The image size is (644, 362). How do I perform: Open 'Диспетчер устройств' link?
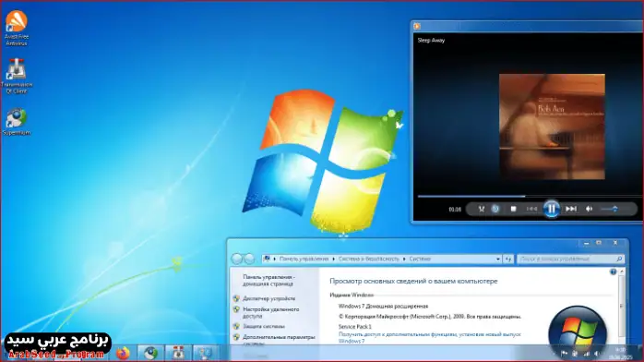pos(268,298)
